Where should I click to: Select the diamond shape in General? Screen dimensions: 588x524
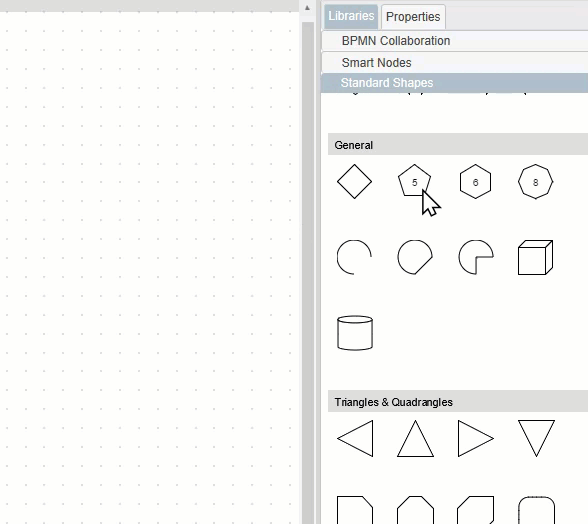tap(354, 182)
